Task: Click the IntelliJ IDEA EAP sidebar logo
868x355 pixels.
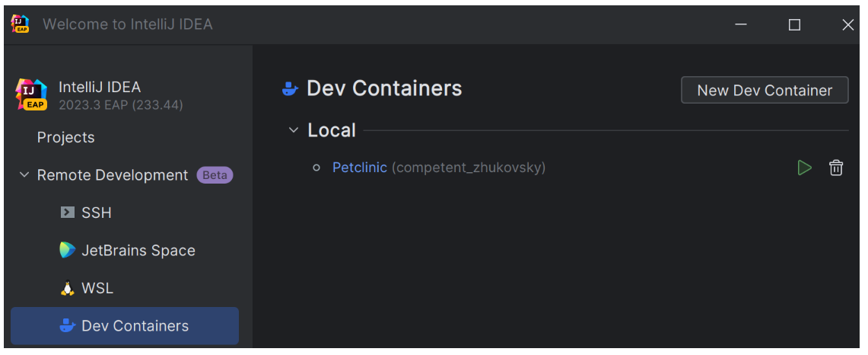Action: click(32, 94)
